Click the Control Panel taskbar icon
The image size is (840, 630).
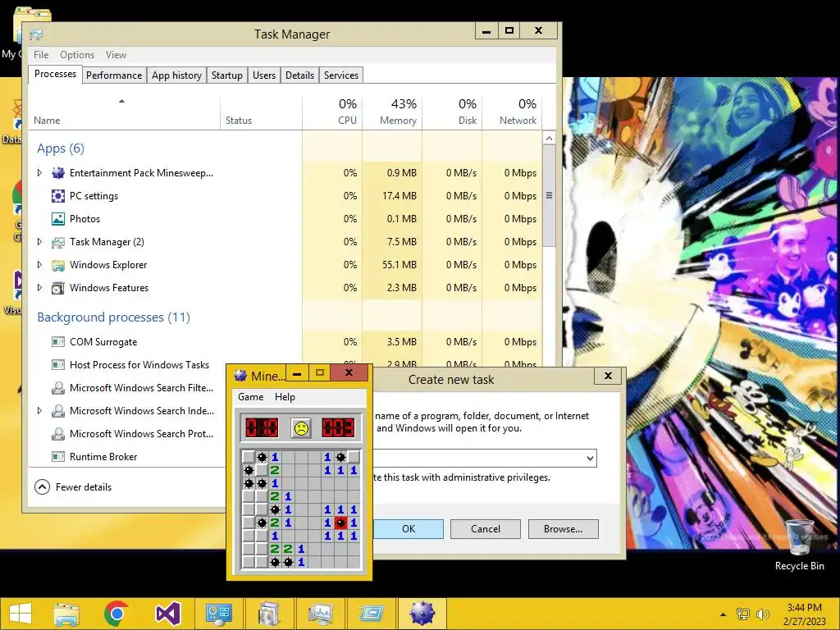[218, 613]
